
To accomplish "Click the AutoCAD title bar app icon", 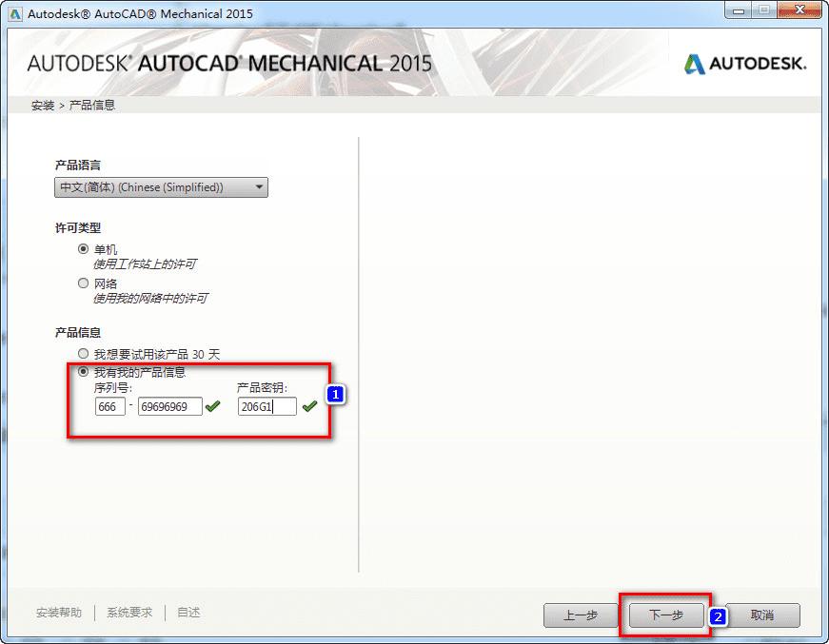I will (16, 13).
